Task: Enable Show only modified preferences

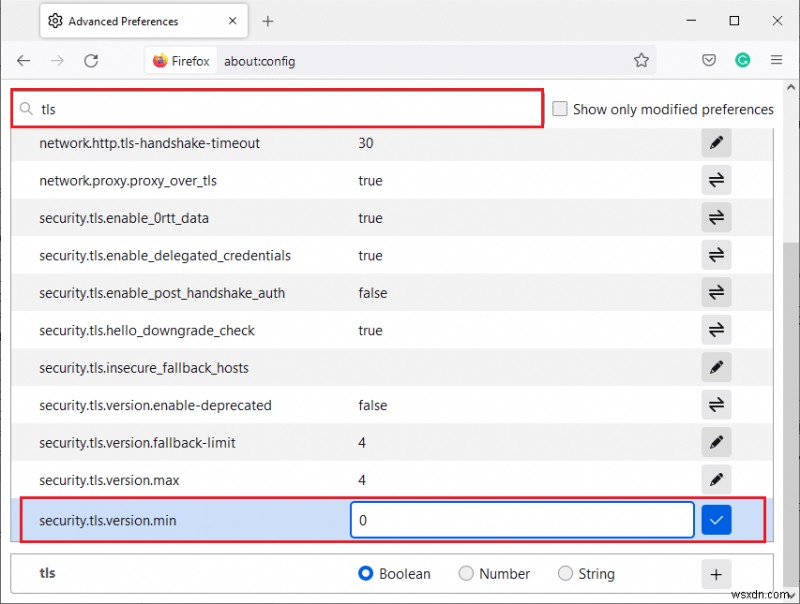Action: 560,109
